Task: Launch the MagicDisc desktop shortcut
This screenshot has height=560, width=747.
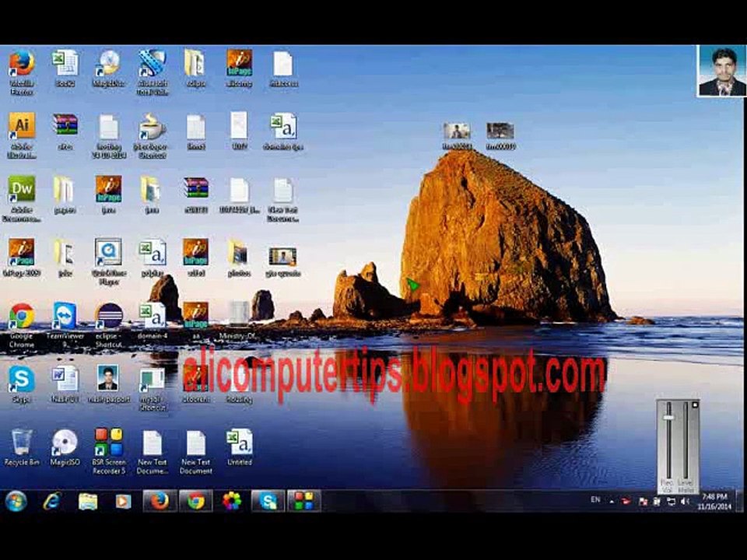Action: pos(109,68)
